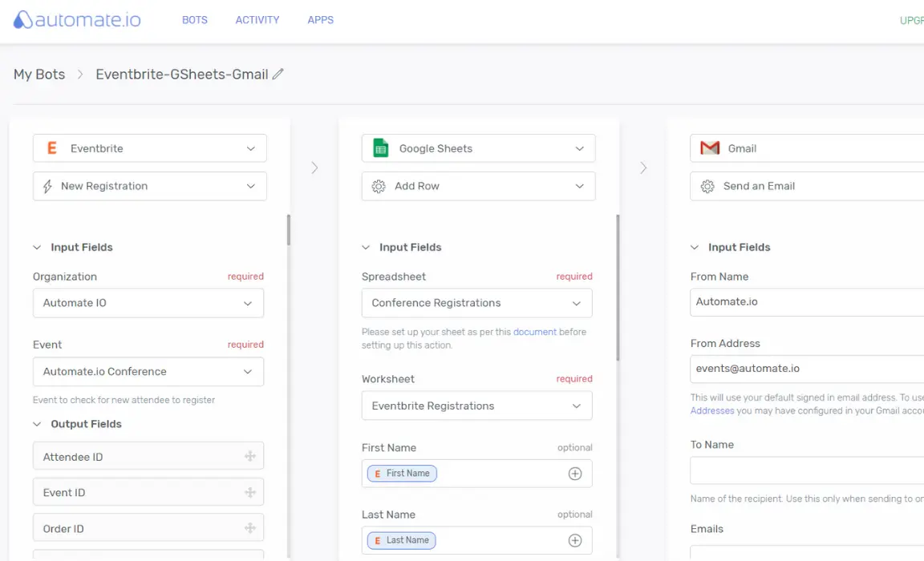Select the Event ID output field
924x561 pixels.
[x=148, y=492]
